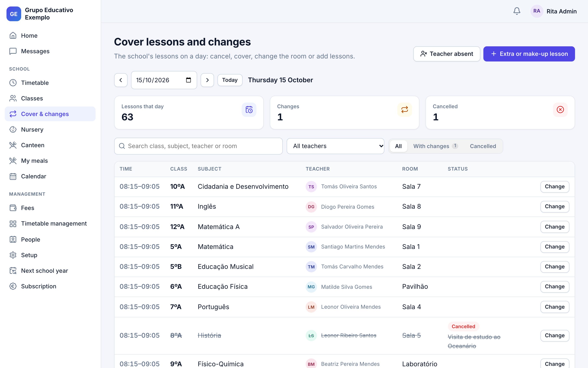Screen dimensions: 588x368
Task: Click the MG teacher avatar
Action: (311, 287)
